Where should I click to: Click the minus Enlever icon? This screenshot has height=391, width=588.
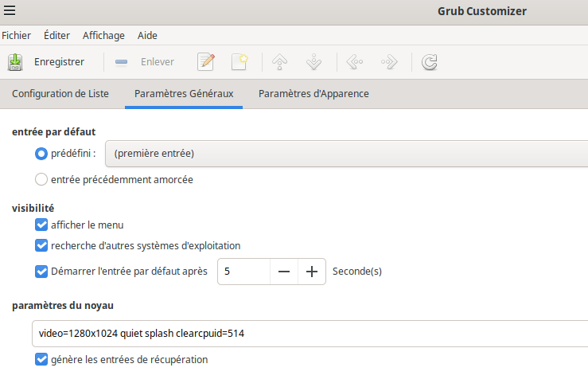tap(121, 62)
